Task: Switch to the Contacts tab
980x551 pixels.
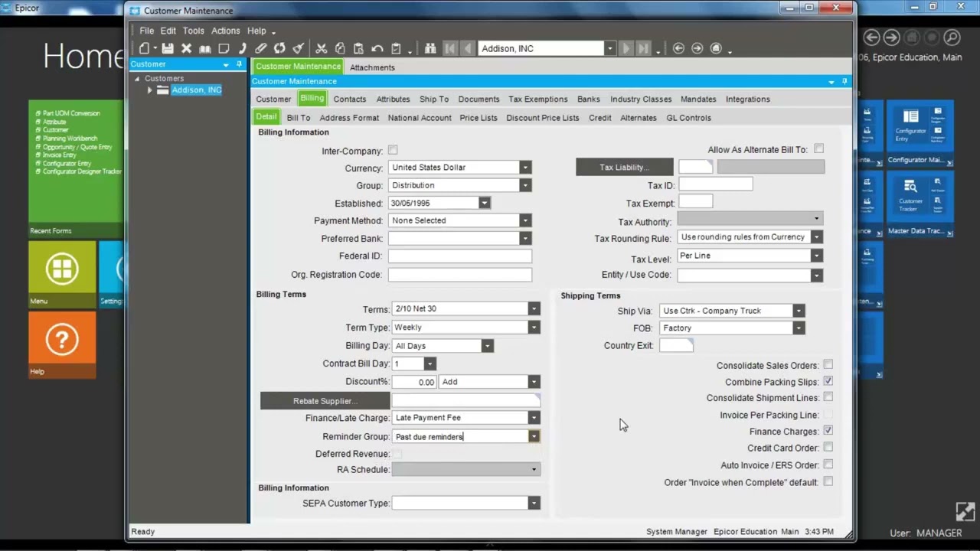Action: click(350, 99)
